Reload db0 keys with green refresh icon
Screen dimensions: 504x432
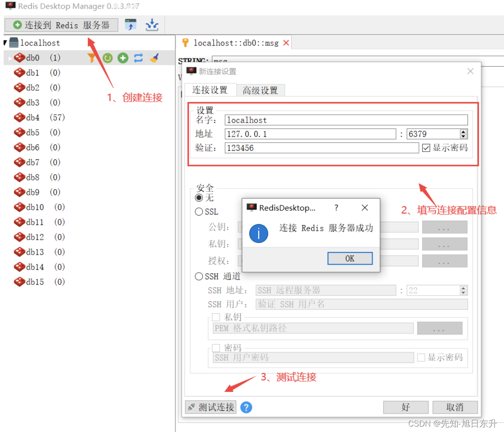click(x=108, y=58)
